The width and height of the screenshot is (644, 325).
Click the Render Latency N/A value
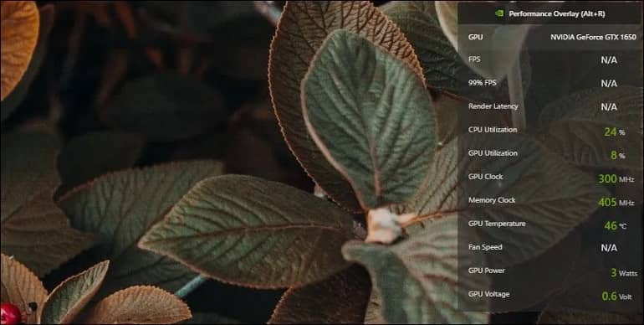click(609, 107)
